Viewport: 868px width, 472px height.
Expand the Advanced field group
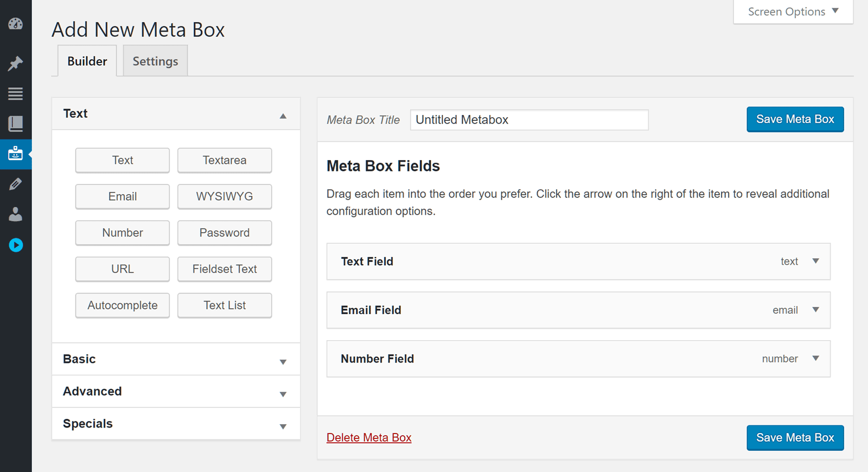283,394
